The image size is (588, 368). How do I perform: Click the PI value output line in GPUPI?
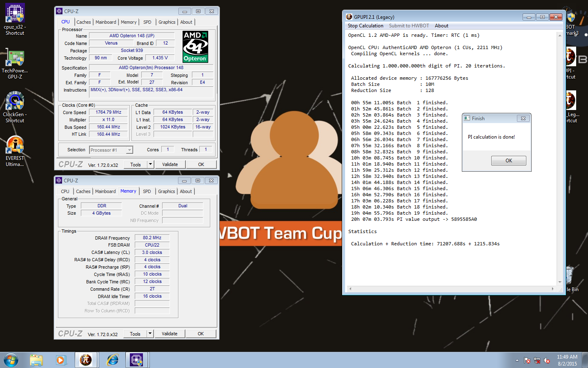[414, 219]
